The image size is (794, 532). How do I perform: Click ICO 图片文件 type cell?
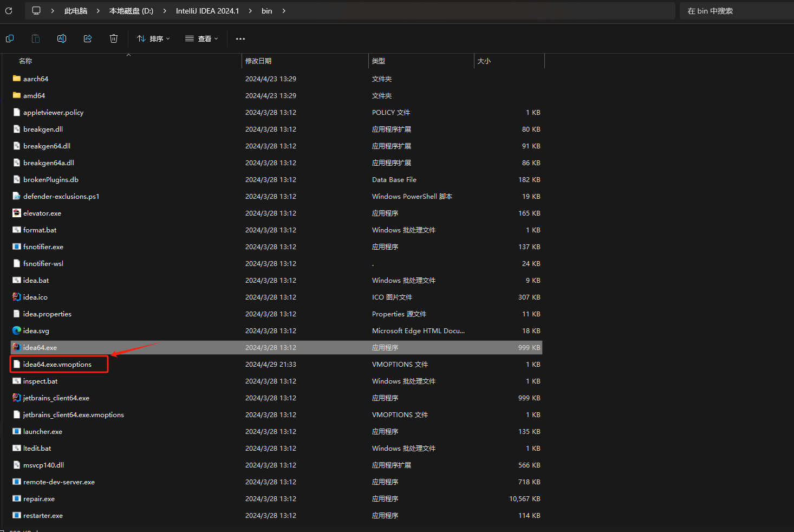pos(392,297)
